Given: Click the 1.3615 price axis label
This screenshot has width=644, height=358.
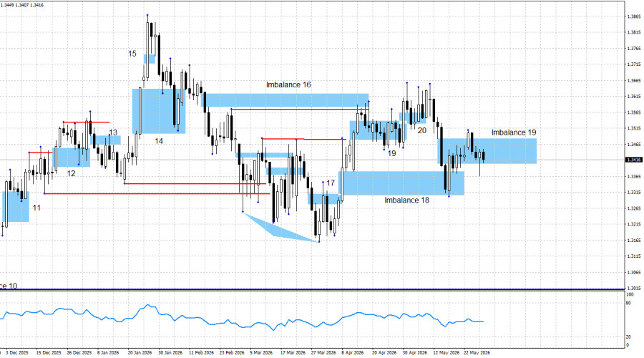Looking at the screenshot, I should (634, 97).
